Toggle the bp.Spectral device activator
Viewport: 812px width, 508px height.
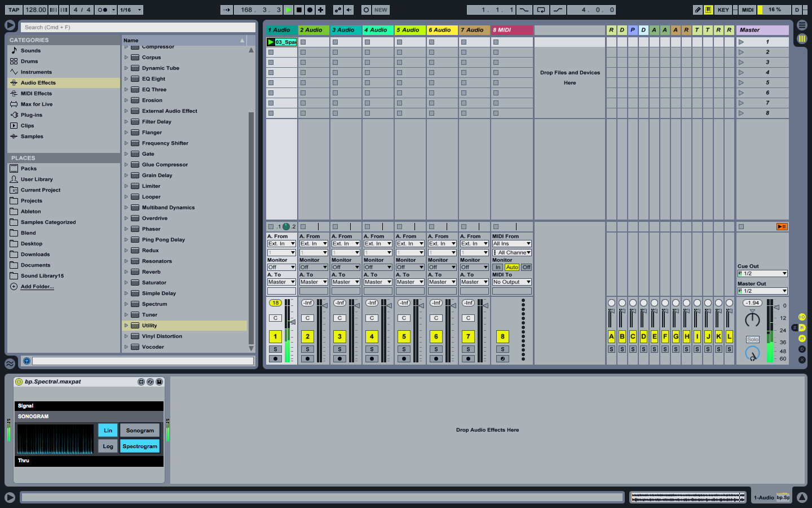(19, 382)
